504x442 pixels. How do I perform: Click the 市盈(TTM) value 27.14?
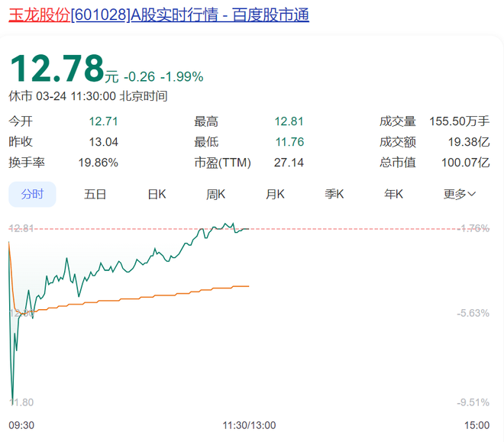pyautogui.click(x=289, y=163)
